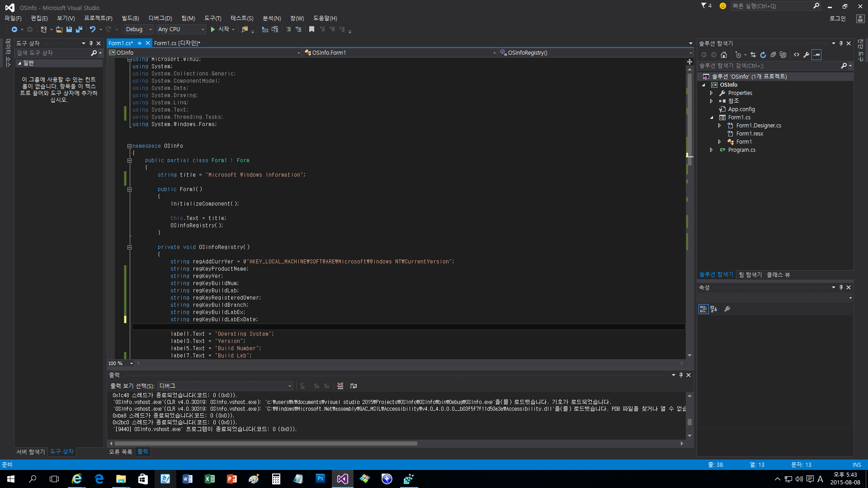Image resolution: width=868 pixels, height=488 pixels.
Task: Collapse the namespace OSInfo code block
Action: [129, 146]
